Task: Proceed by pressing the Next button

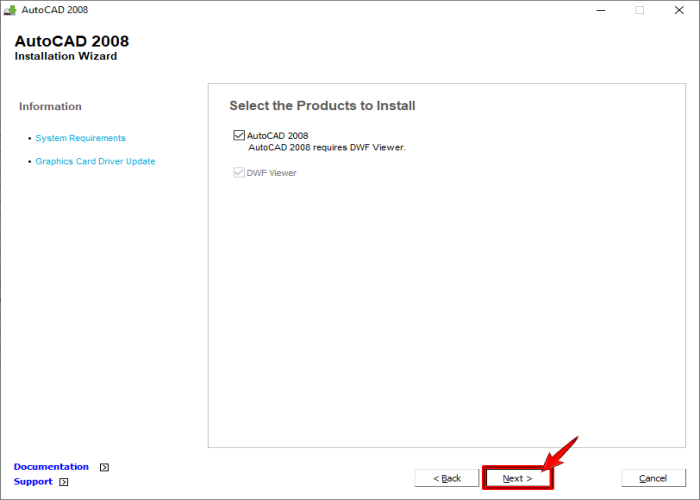Action: pyautogui.click(x=517, y=478)
